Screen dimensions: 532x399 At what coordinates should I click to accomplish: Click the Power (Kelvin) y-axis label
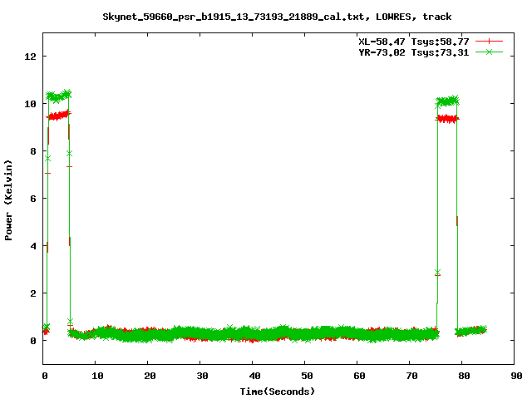coord(8,200)
